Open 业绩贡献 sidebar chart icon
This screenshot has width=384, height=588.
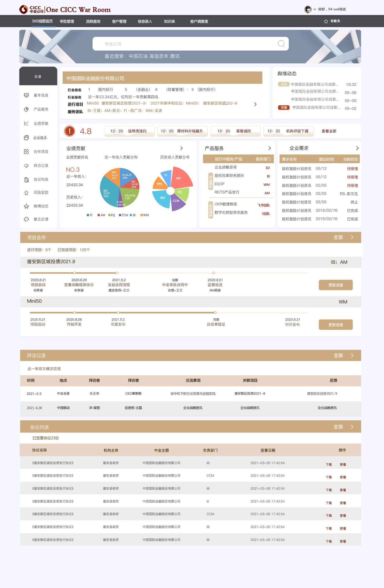click(x=26, y=123)
